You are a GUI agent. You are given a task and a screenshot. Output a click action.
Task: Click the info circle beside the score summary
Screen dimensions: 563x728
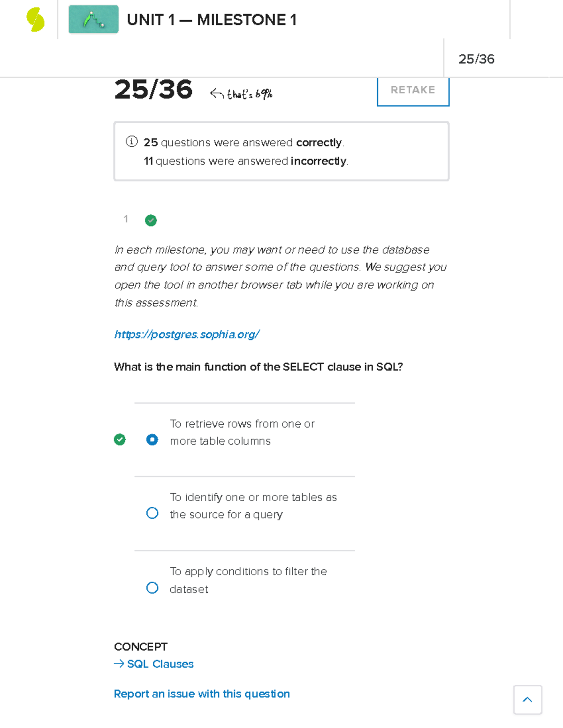[132, 142]
